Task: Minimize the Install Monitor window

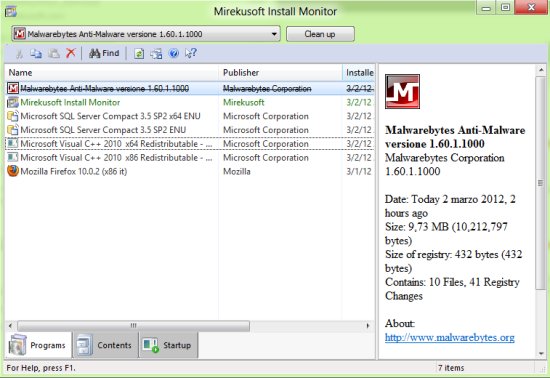Action: click(x=486, y=7)
